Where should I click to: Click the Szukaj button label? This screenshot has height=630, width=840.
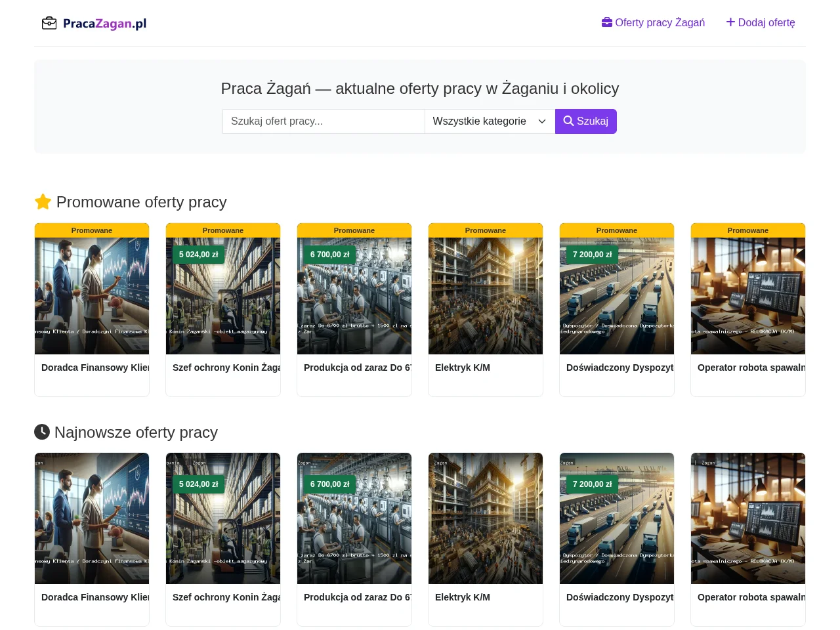593,121
